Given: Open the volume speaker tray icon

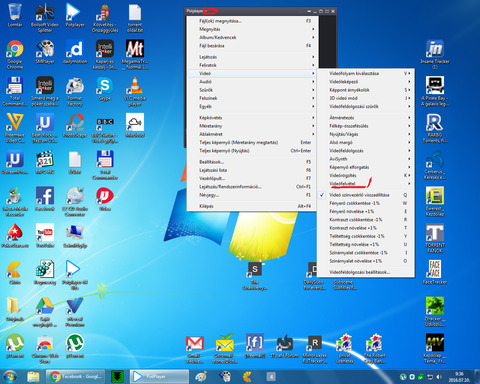Looking at the screenshot, I should (x=439, y=377).
